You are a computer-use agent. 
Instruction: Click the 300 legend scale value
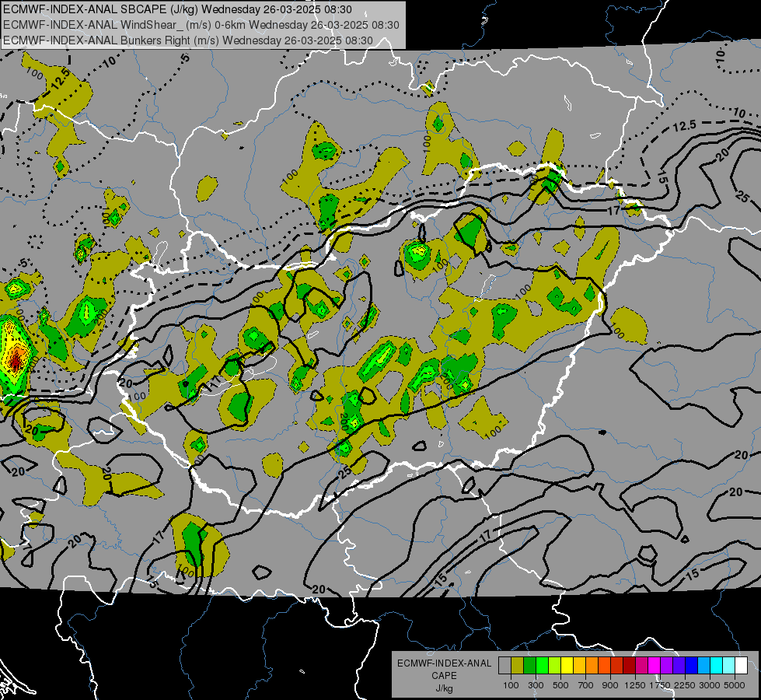(x=536, y=685)
